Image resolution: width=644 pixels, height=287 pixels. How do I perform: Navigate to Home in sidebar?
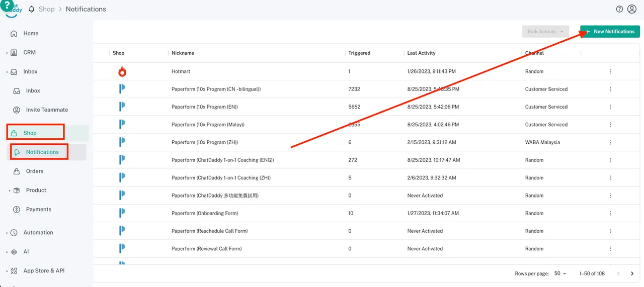[x=31, y=34]
